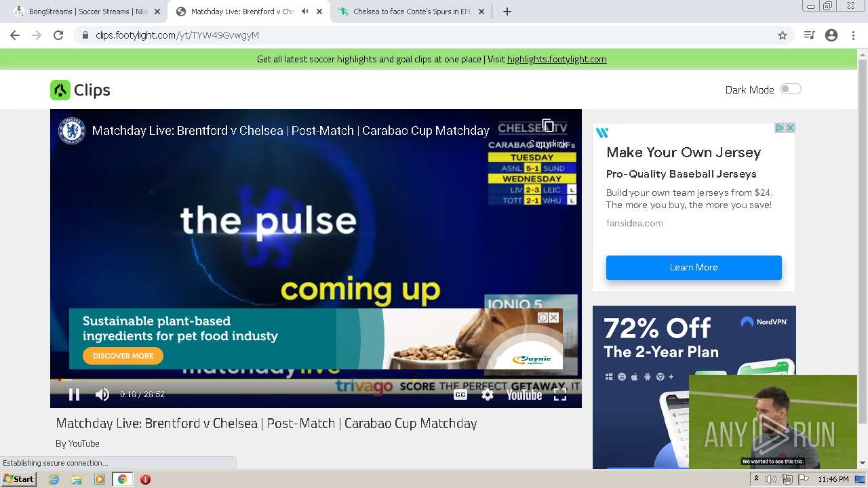This screenshot has width=868, height=488.
Task: Click DISCOVER MORE on the ad
Action: click(123, 356)
